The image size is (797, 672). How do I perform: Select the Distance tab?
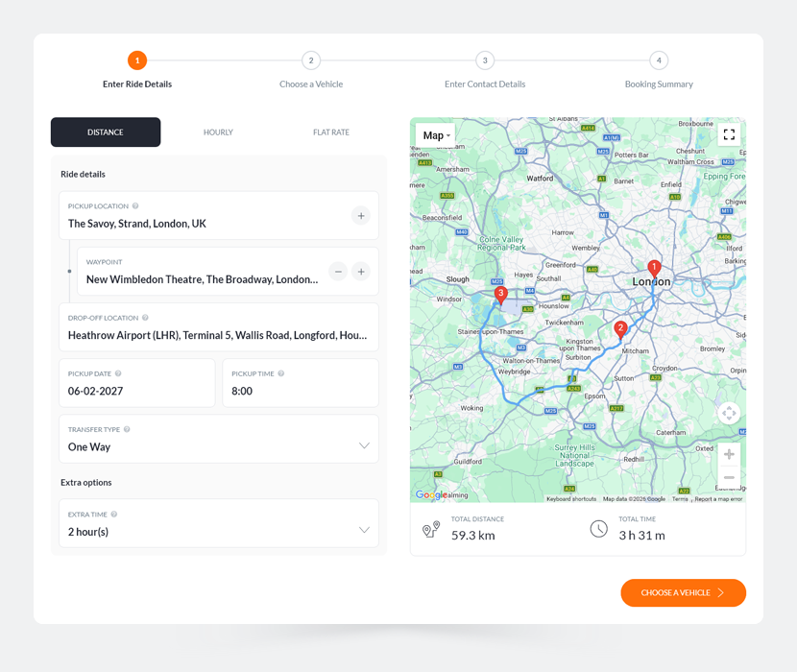pos(106,132)
